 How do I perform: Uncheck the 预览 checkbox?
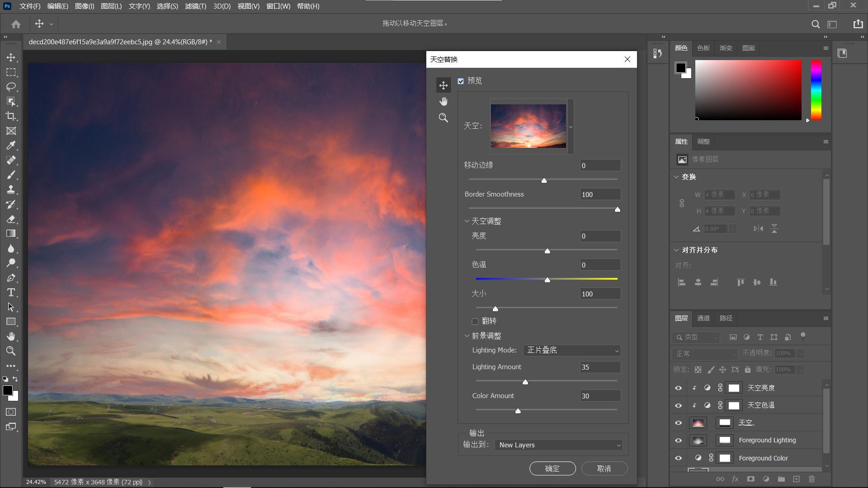point(461,80)
